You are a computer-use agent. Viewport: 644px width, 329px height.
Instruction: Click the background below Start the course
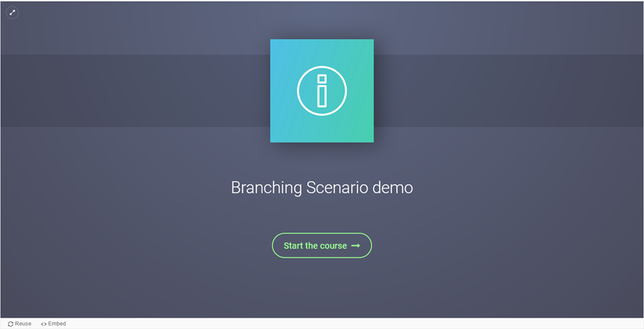(x=322, y=285)
